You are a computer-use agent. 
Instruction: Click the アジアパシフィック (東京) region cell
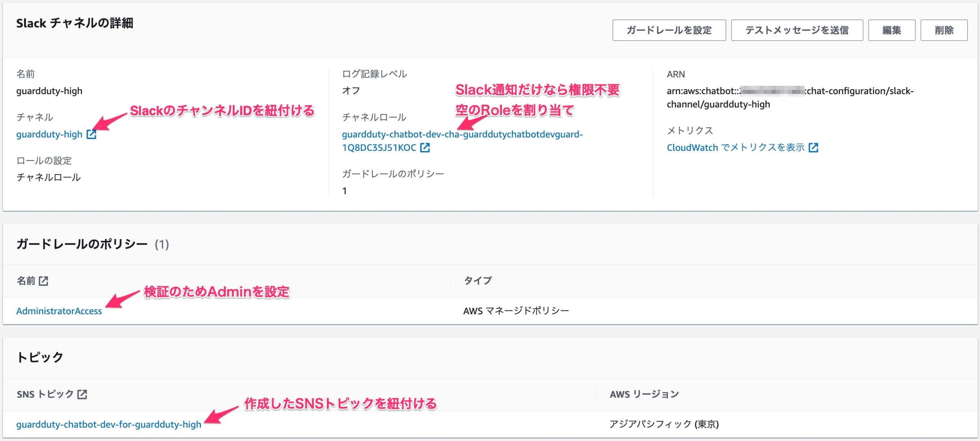click(664, 424)
